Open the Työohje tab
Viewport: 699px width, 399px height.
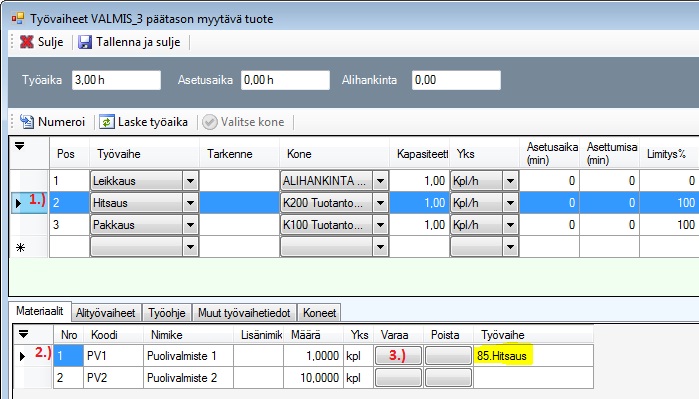point(167,313)
